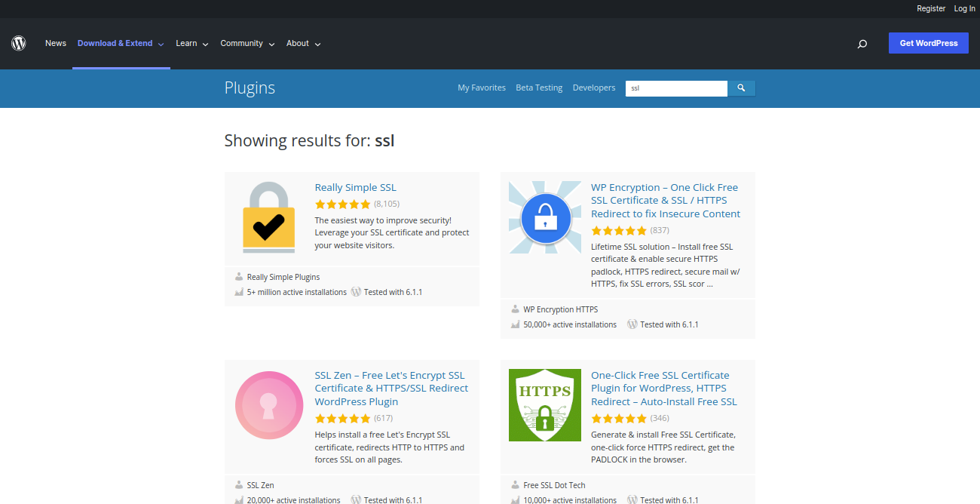Click the Log In link
Screen dimensions: 980x504
pyautogui.click(x=965, y=8)
